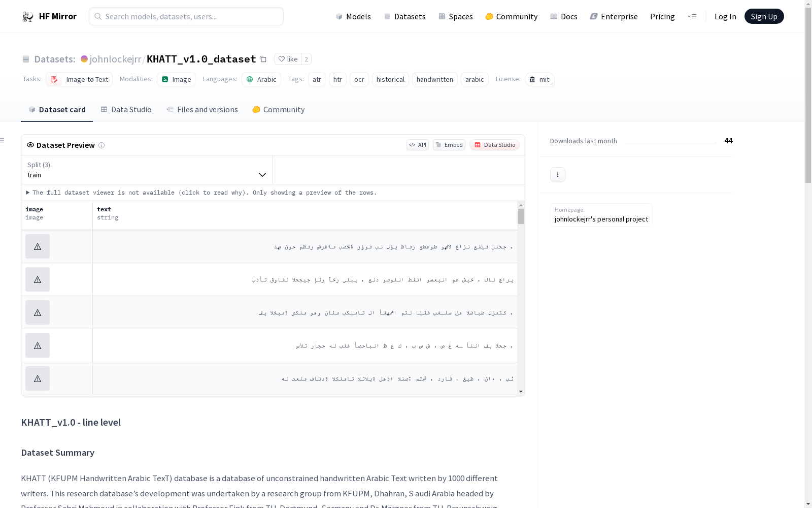Click the htr tag
The width and height of the screenshot is (812, 508).
point(337,79)
